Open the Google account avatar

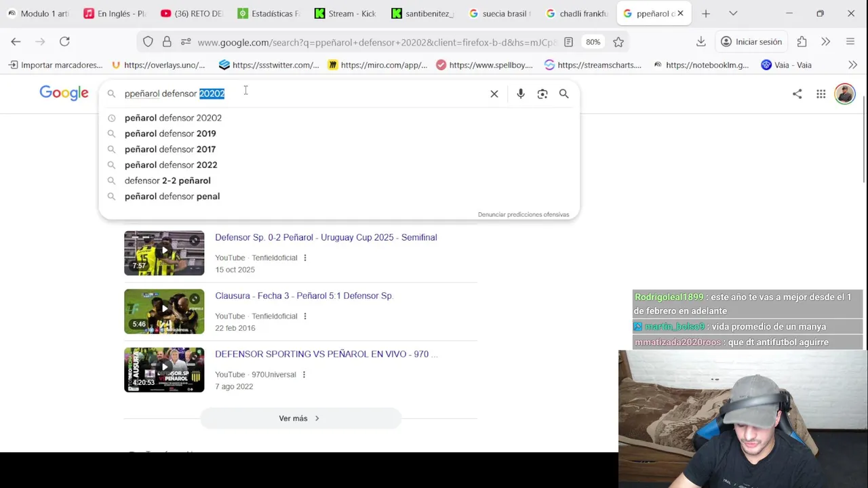(x=845, y=94)
